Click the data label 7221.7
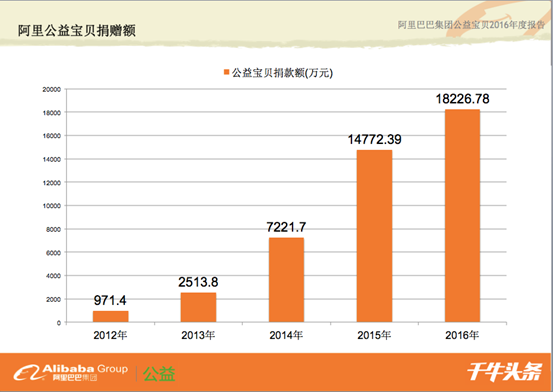 click(286, 227)
